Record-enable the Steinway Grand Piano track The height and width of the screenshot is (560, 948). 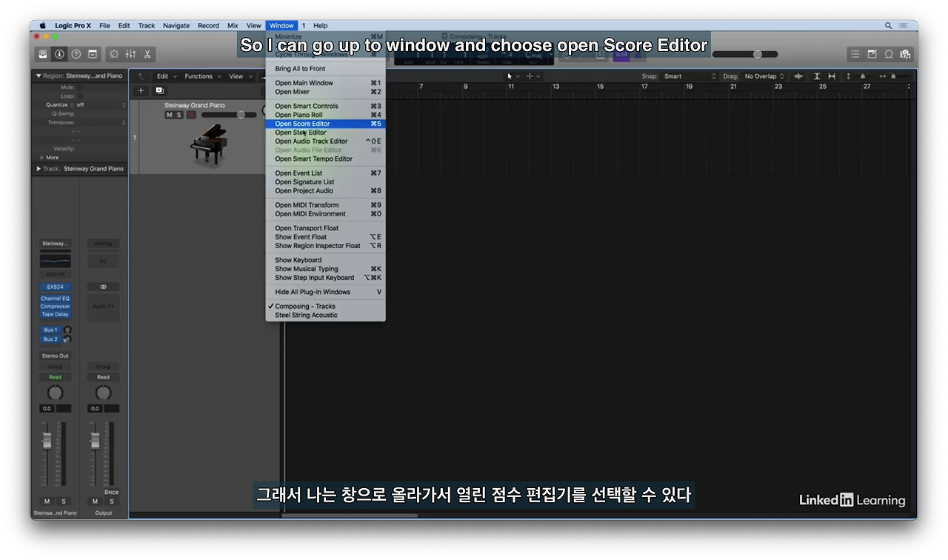pos(191,115)
